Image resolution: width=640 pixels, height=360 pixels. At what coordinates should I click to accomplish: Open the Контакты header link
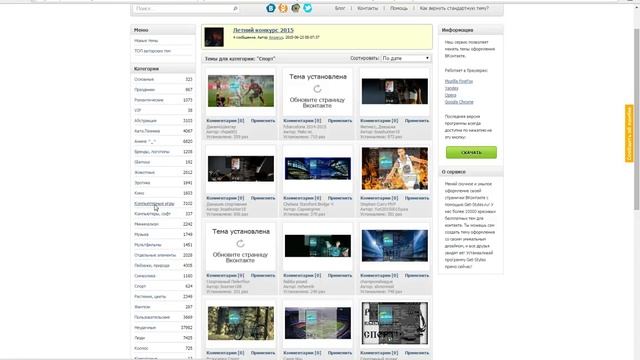click(367, 8)
